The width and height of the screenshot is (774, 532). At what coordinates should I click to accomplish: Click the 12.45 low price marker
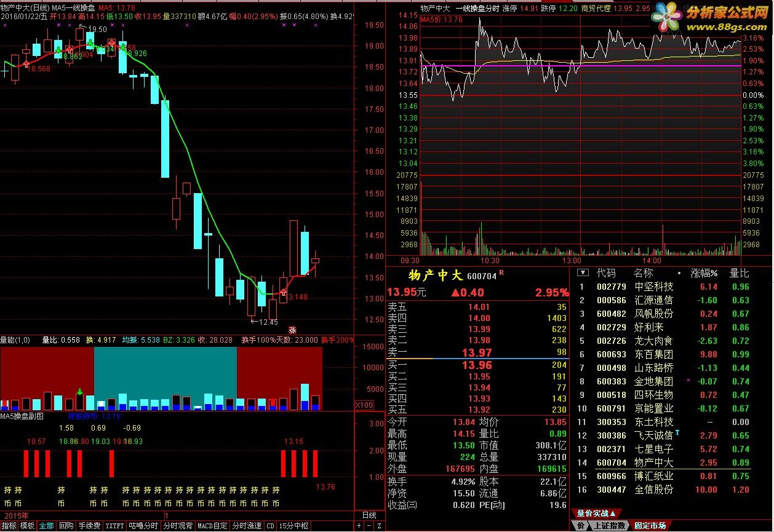[x=268, y=322]
